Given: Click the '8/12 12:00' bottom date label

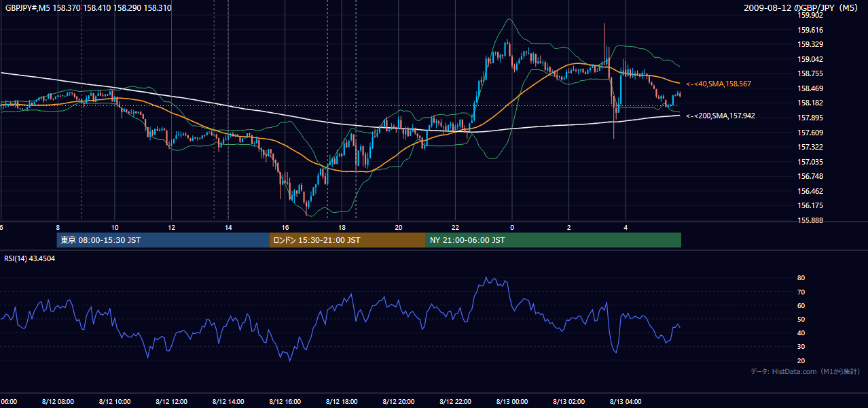Looking at the screenshot, I should pos(172,402).
